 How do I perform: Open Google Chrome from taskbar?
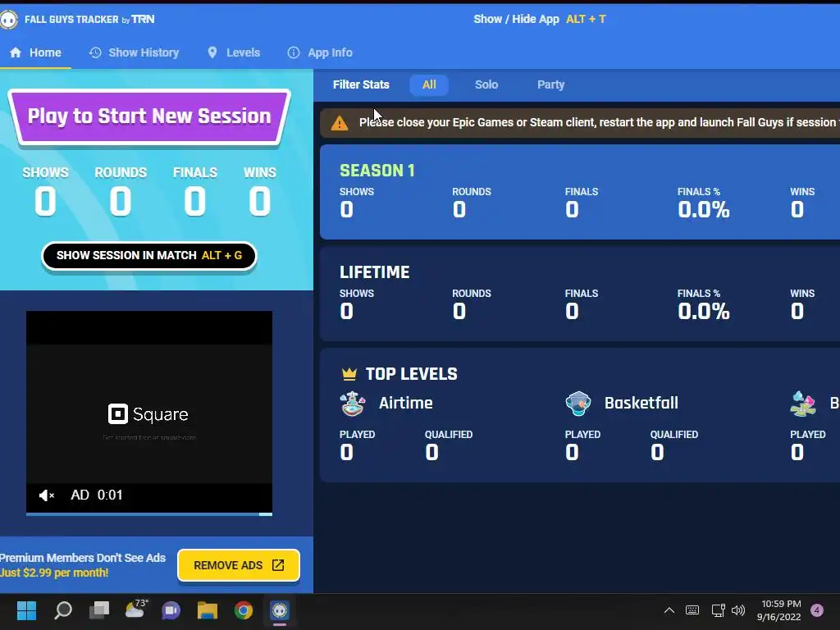pyautogui.click(x=243, y=610)
